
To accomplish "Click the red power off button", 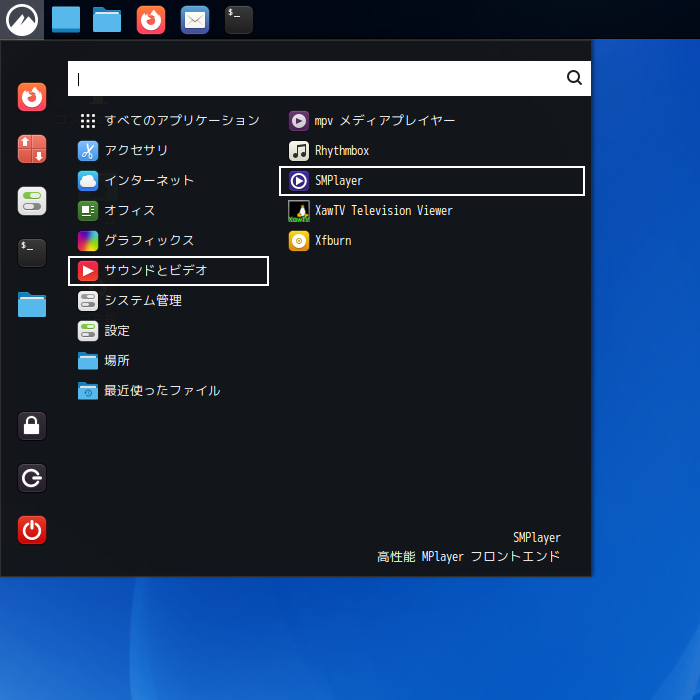I will pos(32,530).
